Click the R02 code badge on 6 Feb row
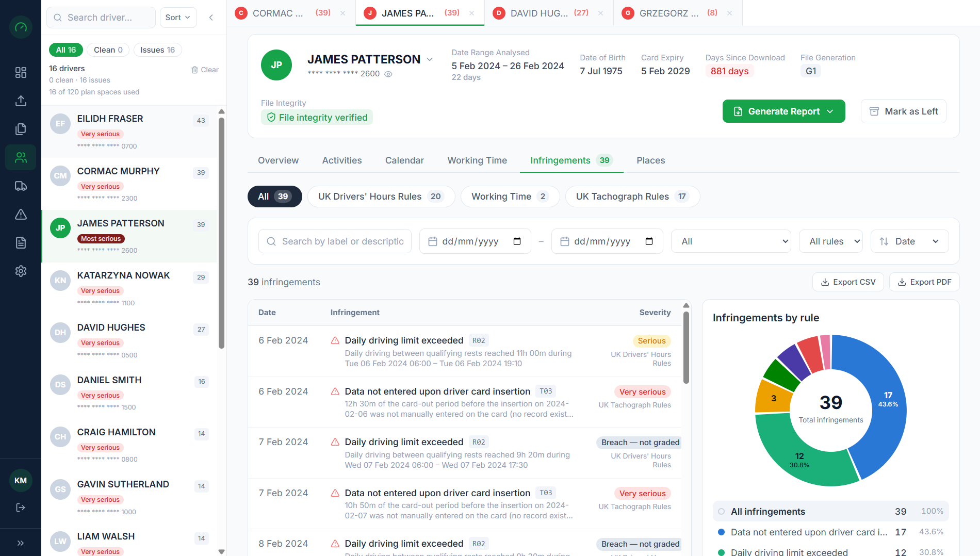 479,340
